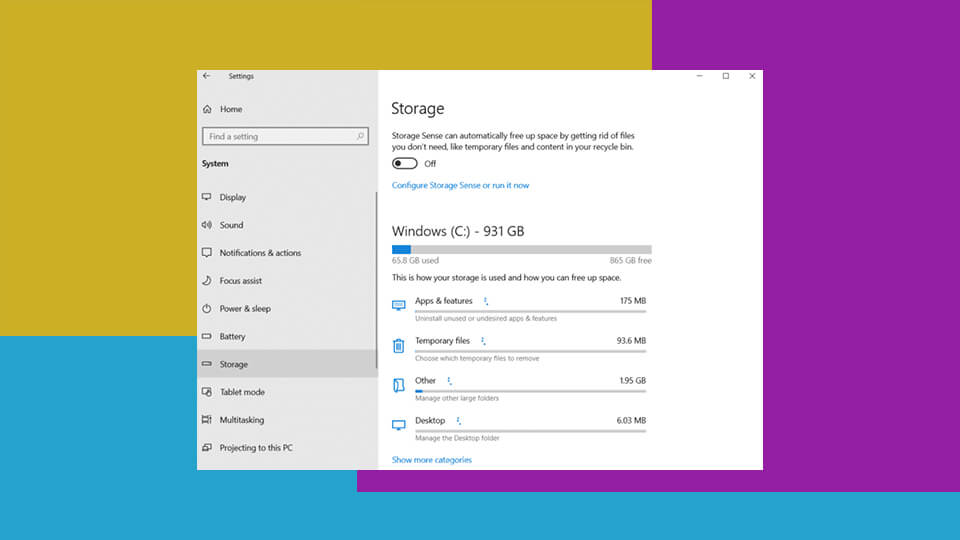Click the Home icon in sidebar

tap(207, 109)
